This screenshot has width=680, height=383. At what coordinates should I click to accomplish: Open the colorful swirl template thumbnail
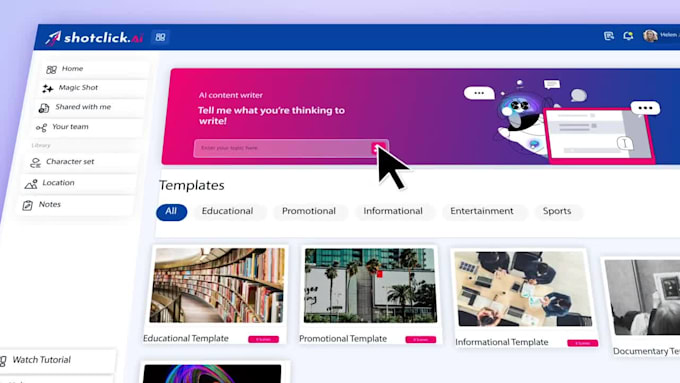pos(212,373)
